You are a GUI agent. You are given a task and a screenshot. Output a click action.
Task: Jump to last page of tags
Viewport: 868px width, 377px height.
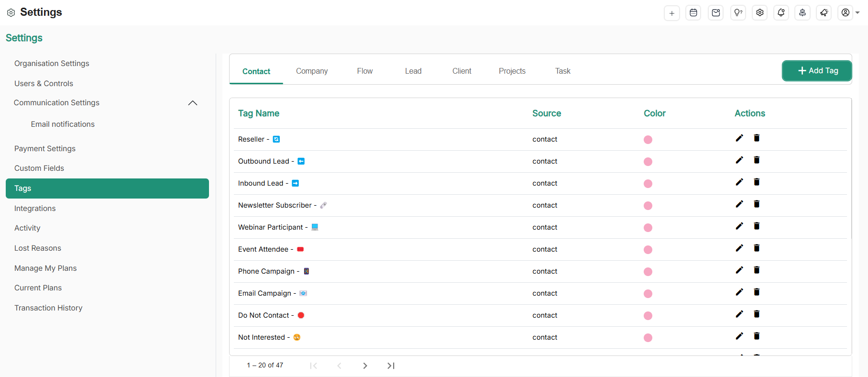pyautogui.click(x=391, y=366)
